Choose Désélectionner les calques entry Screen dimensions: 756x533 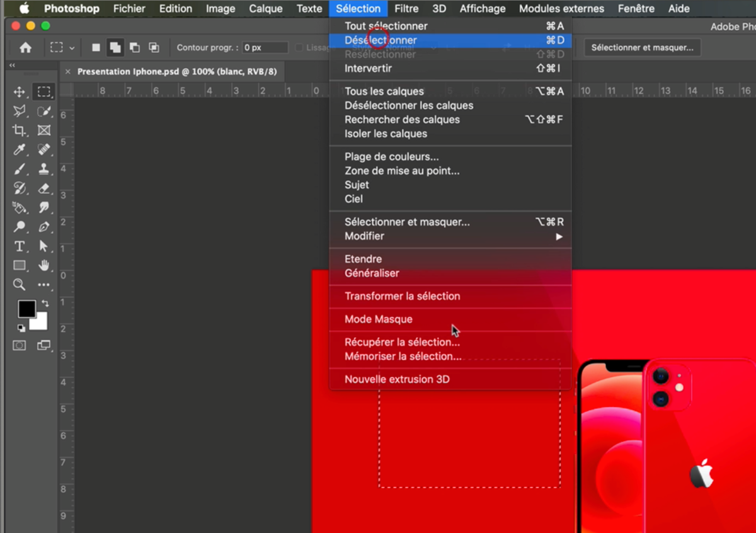pyautogui.click(x=450, y=106)
